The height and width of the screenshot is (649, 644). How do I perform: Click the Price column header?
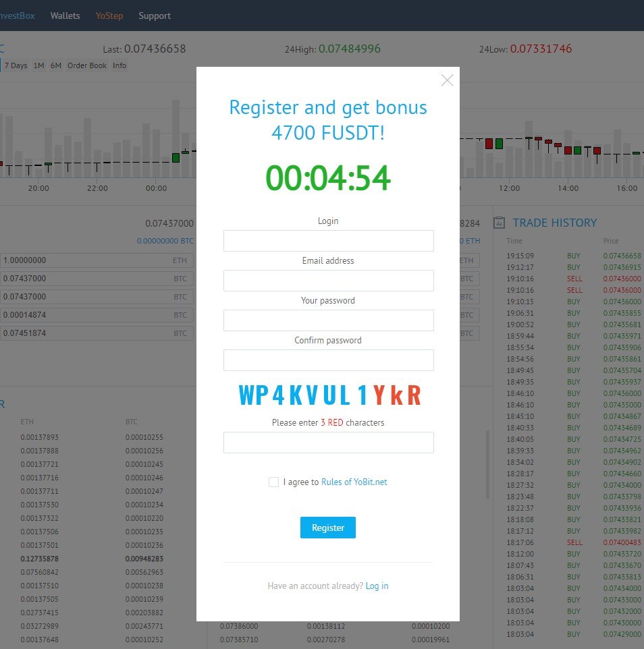click(611, 241)
